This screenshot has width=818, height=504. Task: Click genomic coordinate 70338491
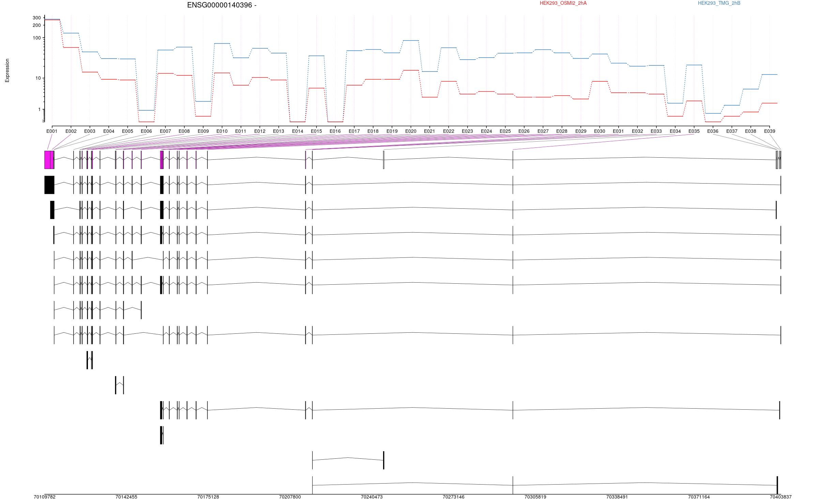(x=617, y=497)
